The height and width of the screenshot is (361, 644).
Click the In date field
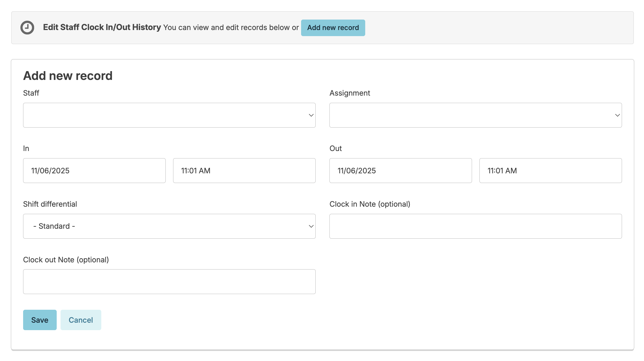(x=94, y=171)
